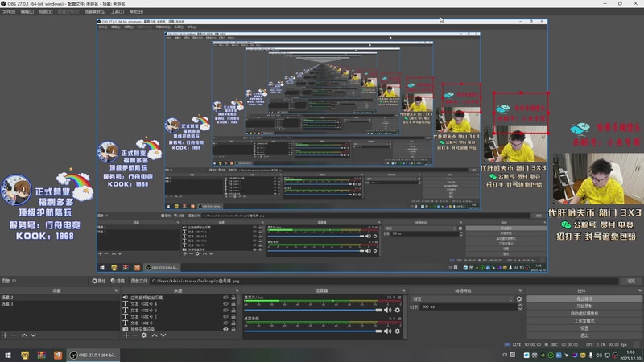Open desktop audio channel settings gear

(x=397, y=331)
